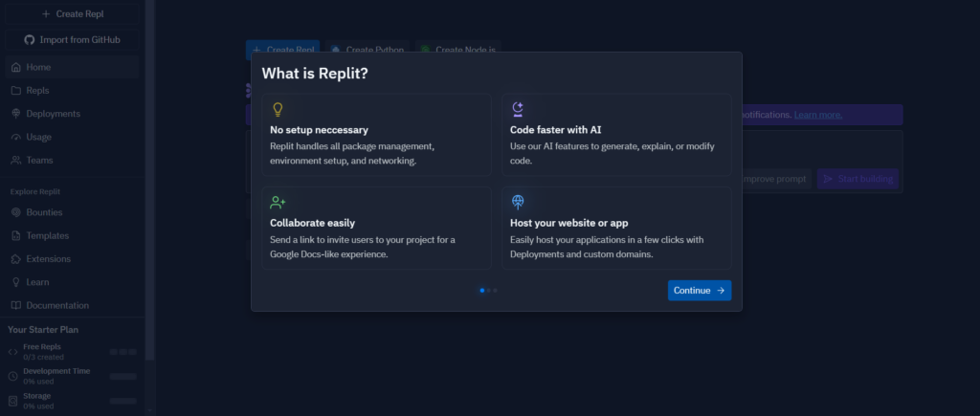Click the Continue button in the dialog
The image size is (980, 416).
[700, 291]
